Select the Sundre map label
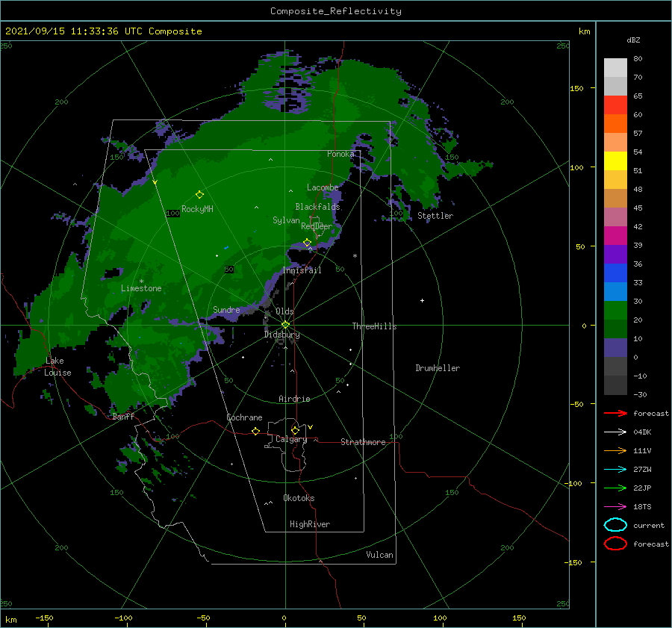Screen dimensions: 672x628 (x=226, y=309)
